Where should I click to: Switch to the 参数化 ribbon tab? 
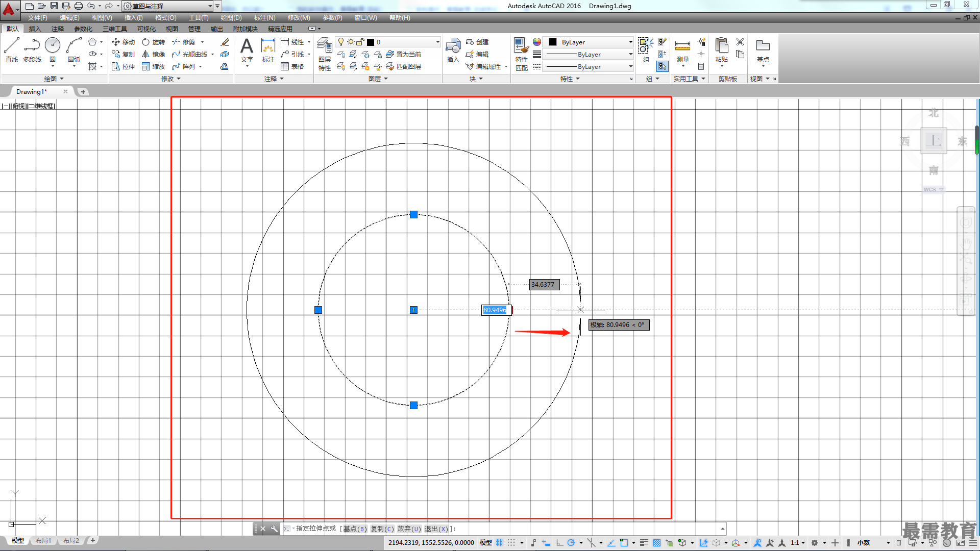click(83, 29)
